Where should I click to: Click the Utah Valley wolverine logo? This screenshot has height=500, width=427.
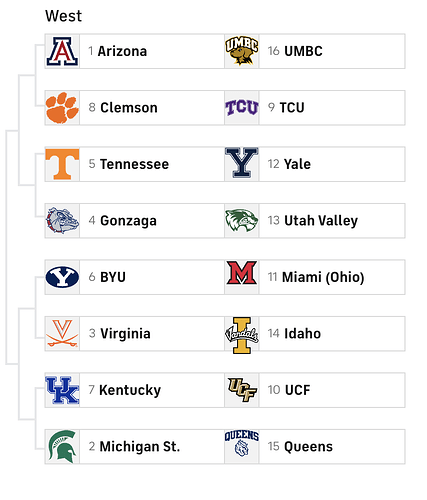coord(242,220)
